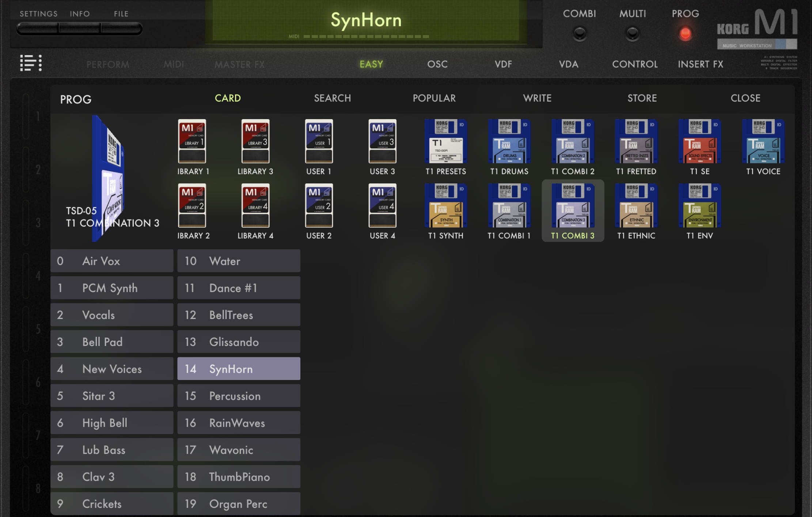812x517 pixels.
Task: Open the T1 PRESETS disk
Action: (x=445, y=142)
